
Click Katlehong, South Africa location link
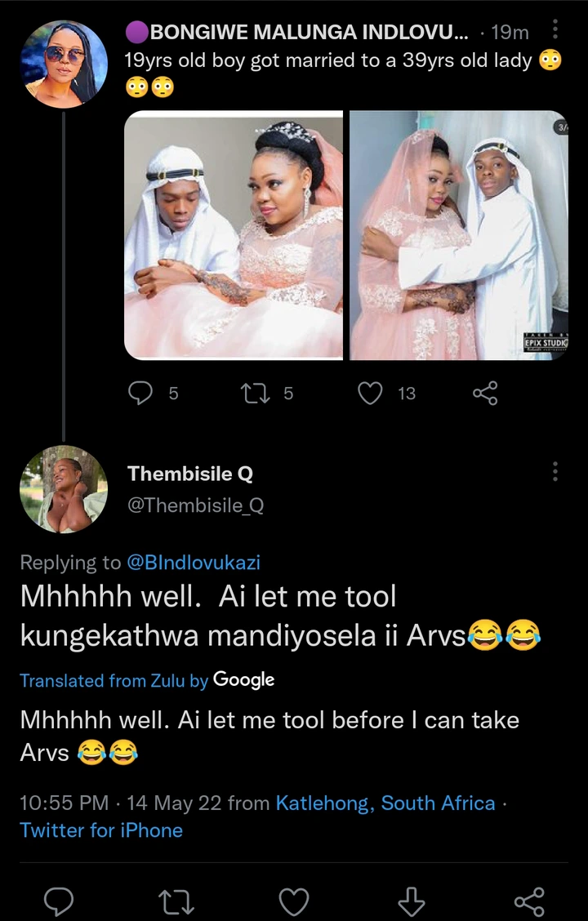coord(385,803)
